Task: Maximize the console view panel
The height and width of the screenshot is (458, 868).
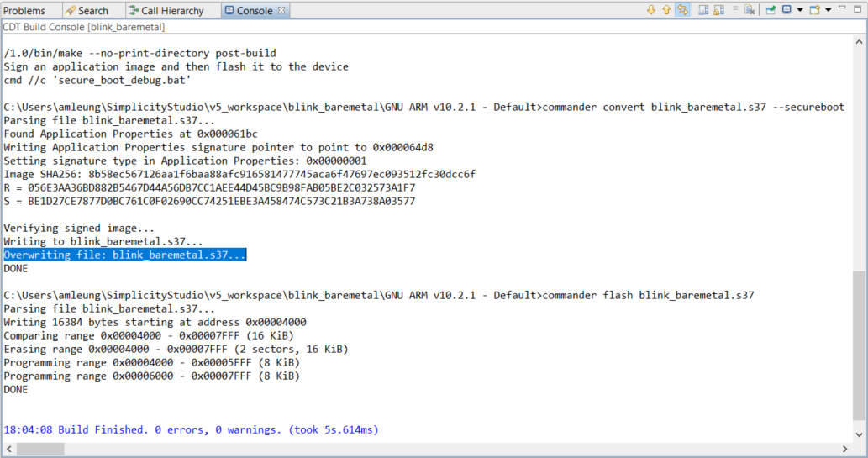Action: (x=857, y=10)
